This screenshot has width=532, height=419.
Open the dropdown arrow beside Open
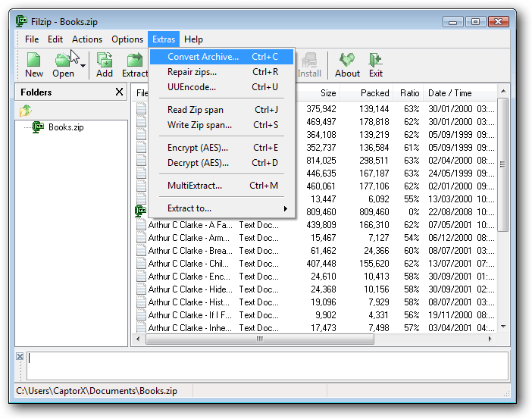(x=83, y=65)
